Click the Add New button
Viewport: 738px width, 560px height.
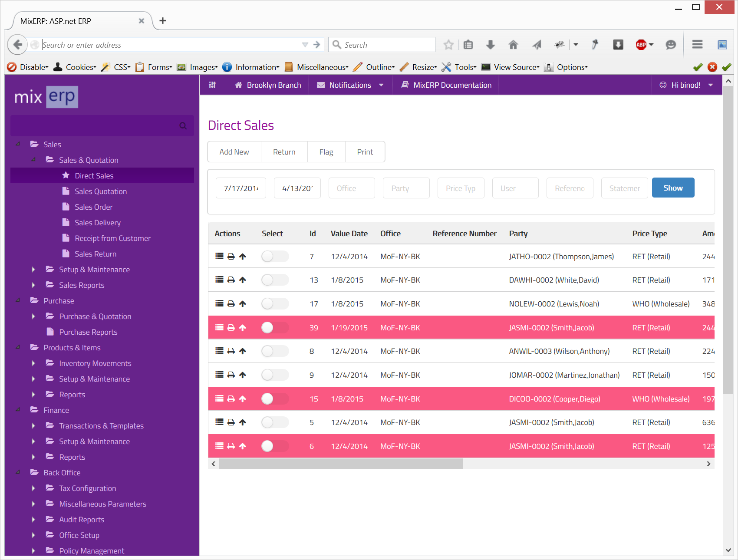click(234, 152)
